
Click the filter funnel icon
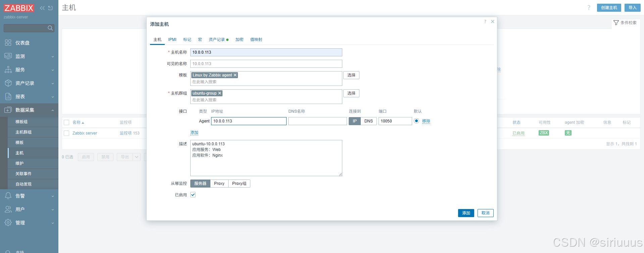(x=616, y=23)
